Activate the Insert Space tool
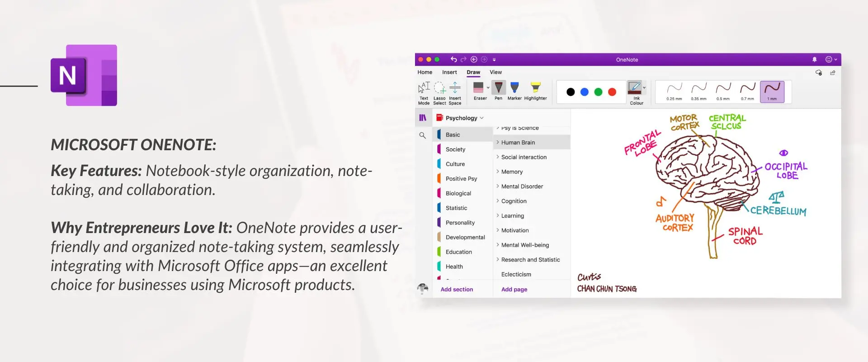The width and height of the screenshot is (868, 362). [455, 93]
